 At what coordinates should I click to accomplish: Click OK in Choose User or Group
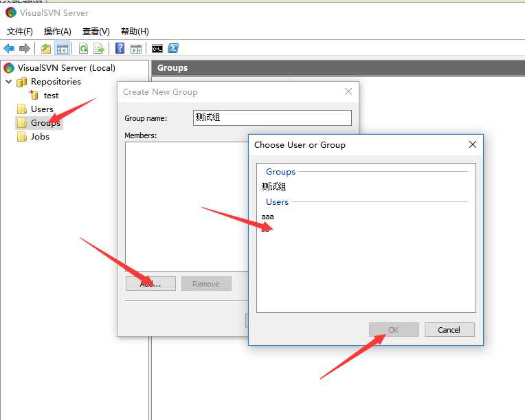tap(394, 330)
